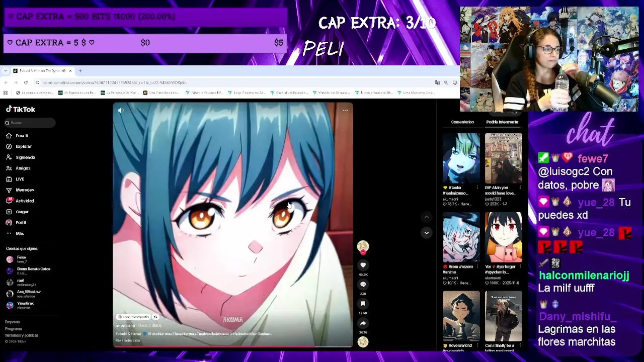Open the One Piece Episodio bookmark
644x362 pixels.
[x=161, y=93]
